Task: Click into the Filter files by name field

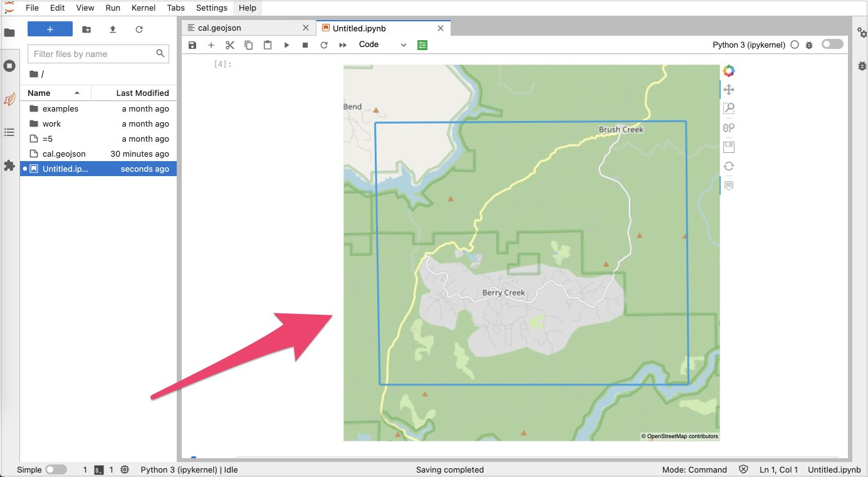Action: 98,54
